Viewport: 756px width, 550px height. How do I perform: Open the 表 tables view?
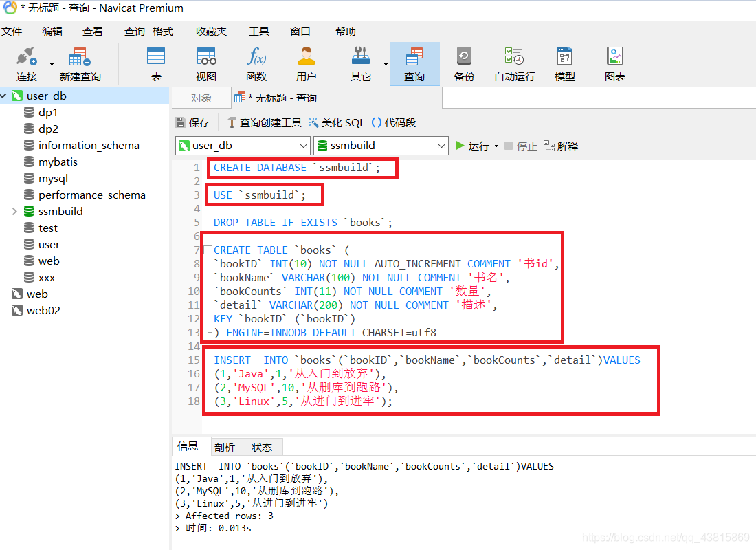156,64
